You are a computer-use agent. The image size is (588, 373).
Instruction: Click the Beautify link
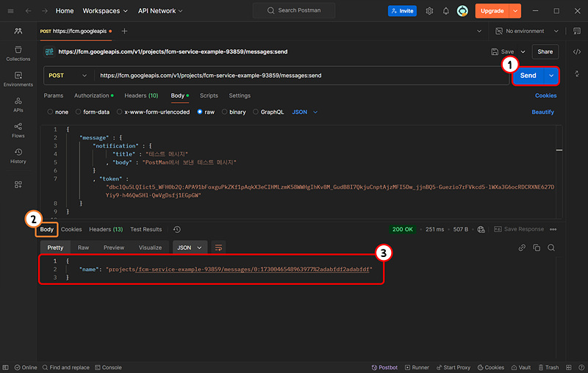click(x=542, y=112)
